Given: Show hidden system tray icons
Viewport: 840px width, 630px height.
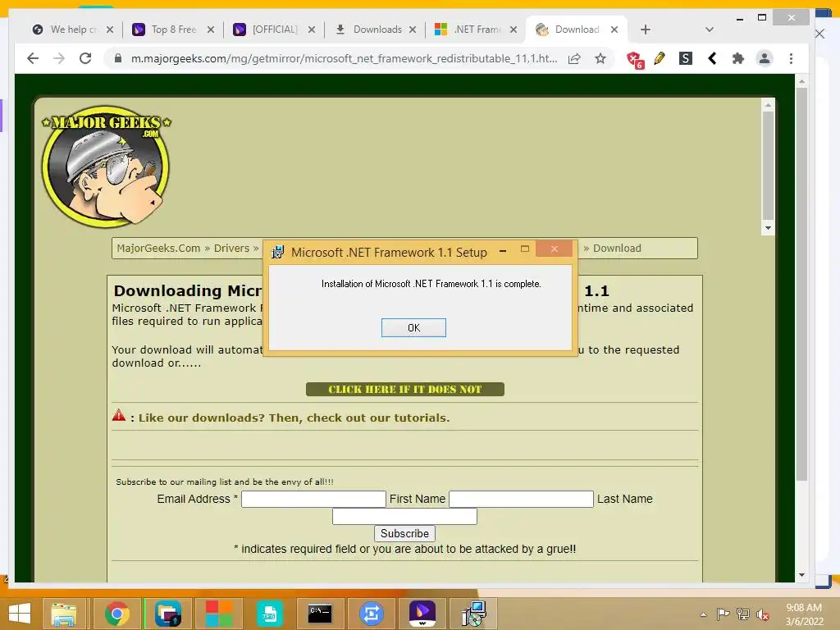Looking at the screenshot, I should pos(703,614).
